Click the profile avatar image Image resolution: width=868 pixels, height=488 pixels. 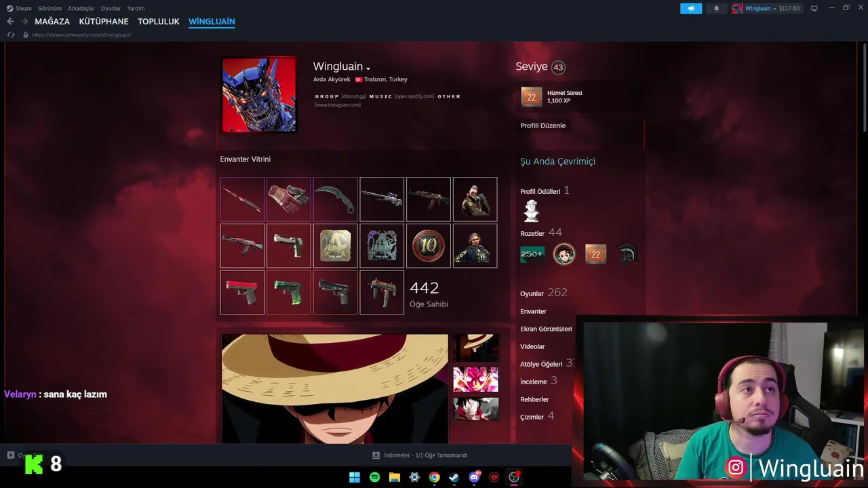click(259, 94)
